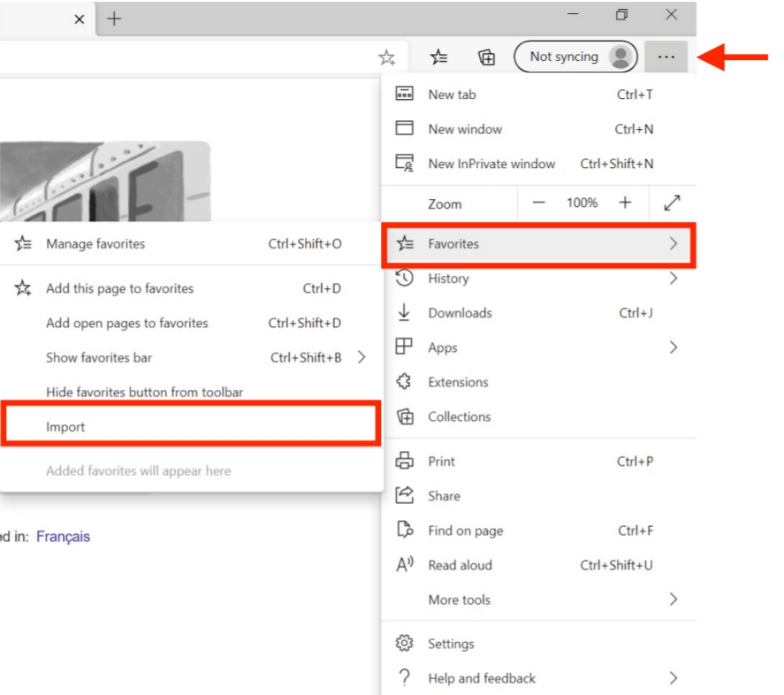Image resolution: width=784 pixels, height=695 pixels.
Task: Click the History clock icon
Action: click(x=404, y=278)
